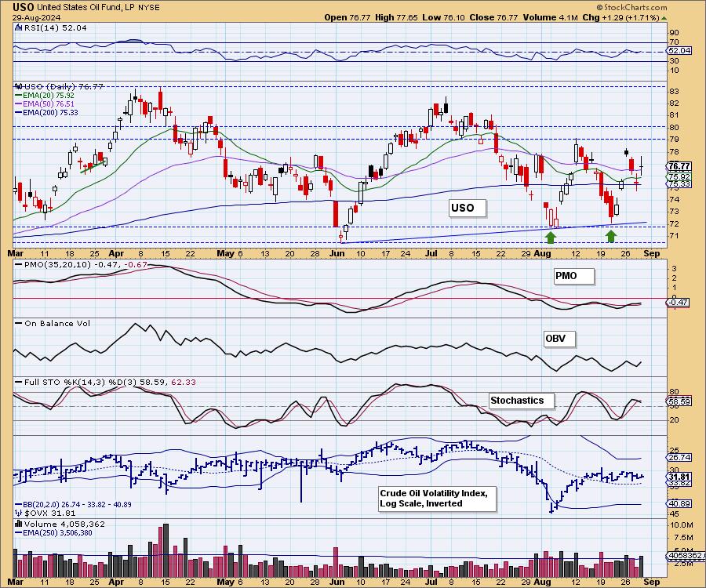Click the EMA(50) 76.51 legend entry

coord(45,104)
